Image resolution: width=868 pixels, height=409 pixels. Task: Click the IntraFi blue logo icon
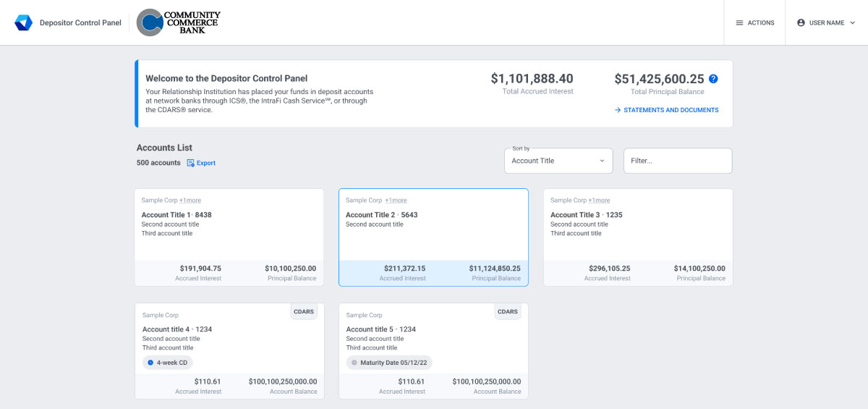[x=23, y=22]
